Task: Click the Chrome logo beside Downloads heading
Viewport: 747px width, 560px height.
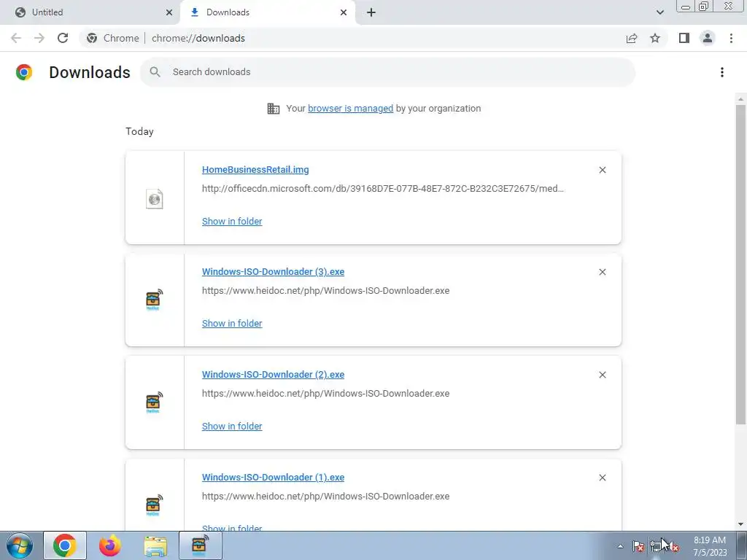Action: [x=24, y=72]
